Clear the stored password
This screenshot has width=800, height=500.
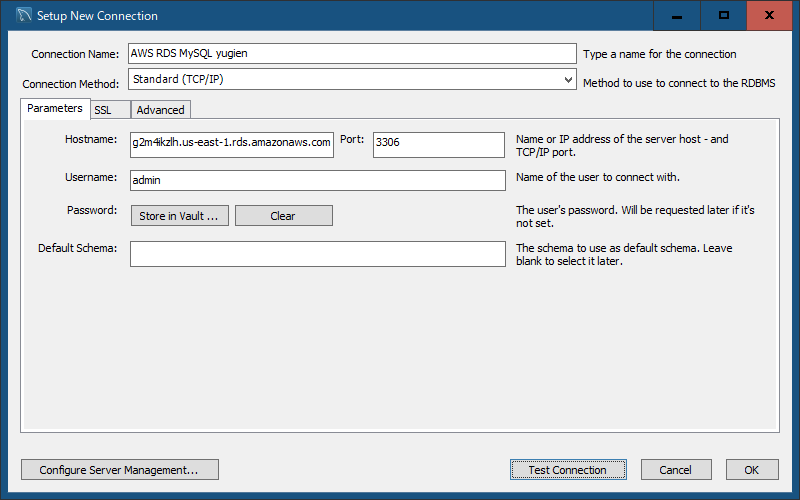pos(284,216)
